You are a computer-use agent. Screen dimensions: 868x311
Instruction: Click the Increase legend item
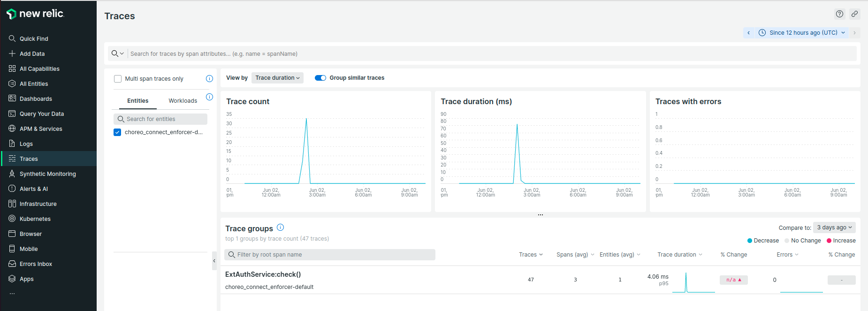(x=841, y=241)
